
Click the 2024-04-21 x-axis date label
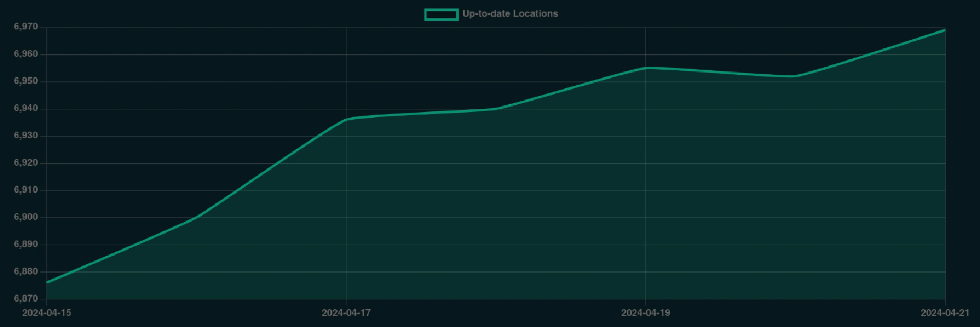click(945, 313)
